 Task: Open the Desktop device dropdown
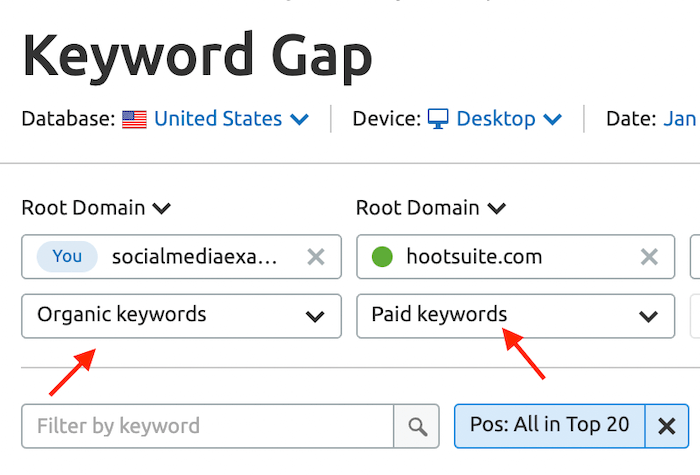pos(509,119)
